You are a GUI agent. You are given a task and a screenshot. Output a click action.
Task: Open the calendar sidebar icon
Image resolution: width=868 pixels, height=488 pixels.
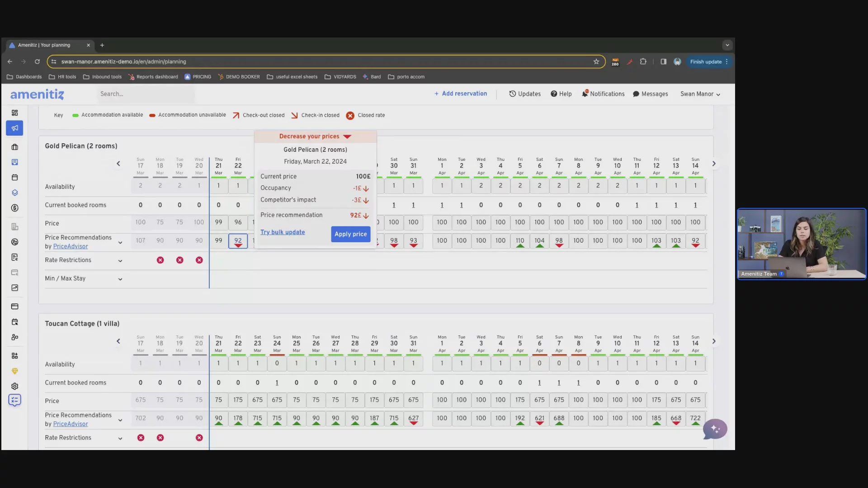point(14,177)
